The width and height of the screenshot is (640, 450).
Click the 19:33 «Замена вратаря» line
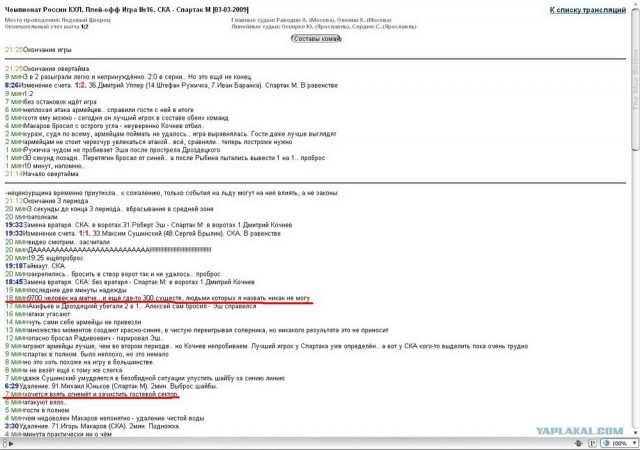click(x=149, y=225)
